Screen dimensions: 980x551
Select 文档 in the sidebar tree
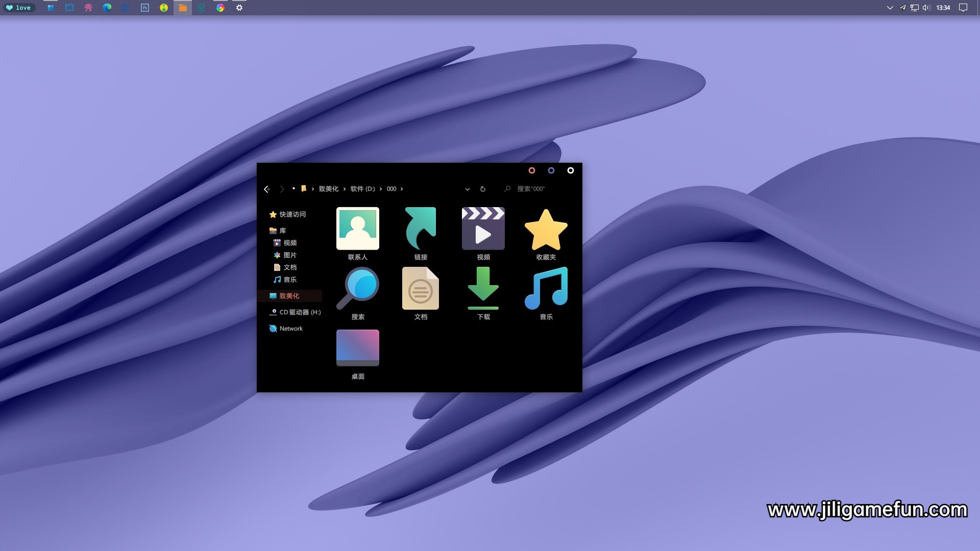285,267
